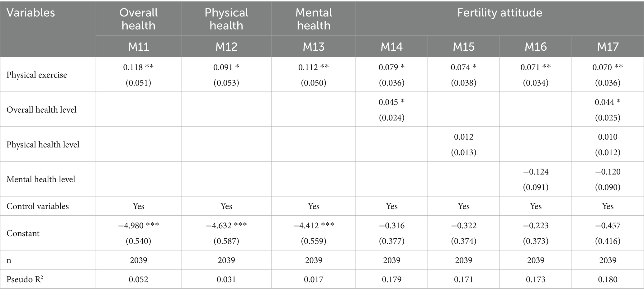Click the Mental health level row label
This screenshot has width=644, height=294.
[x=41, y=180]
